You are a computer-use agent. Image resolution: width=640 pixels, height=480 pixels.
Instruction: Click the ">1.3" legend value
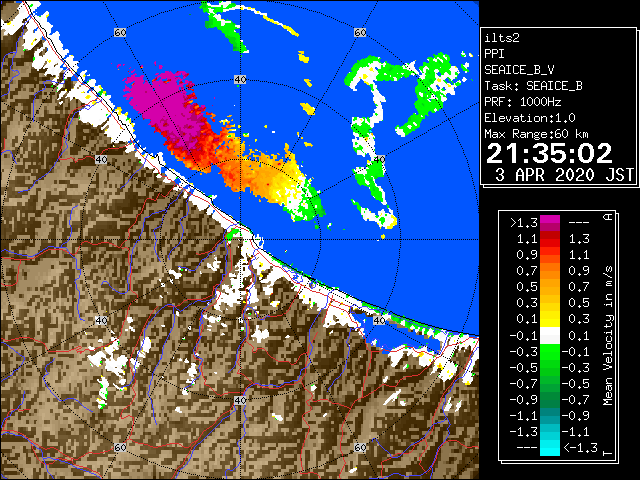click(x=524, y=223)
